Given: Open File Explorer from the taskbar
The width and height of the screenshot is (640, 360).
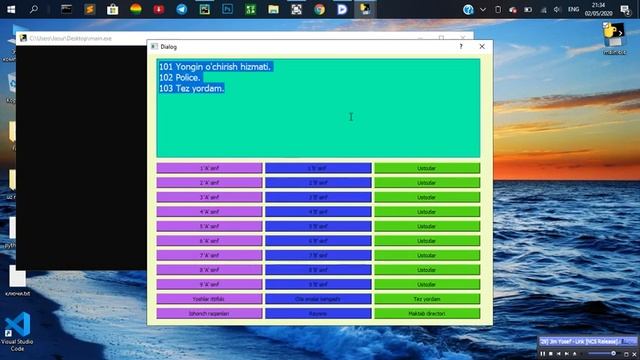Looking at the screenshot, I should point(273,9).
